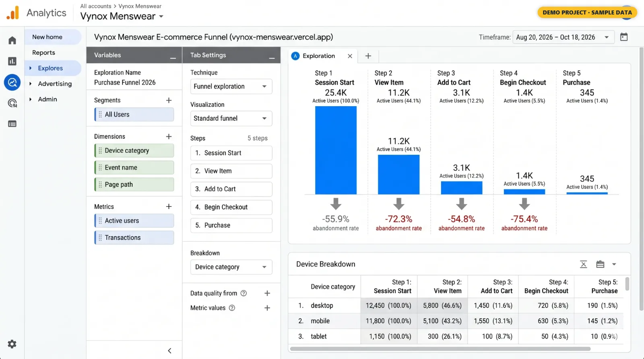Add a new dimension with plus icon
Viewport: 644px width, 359px height.
pos(169,136)
